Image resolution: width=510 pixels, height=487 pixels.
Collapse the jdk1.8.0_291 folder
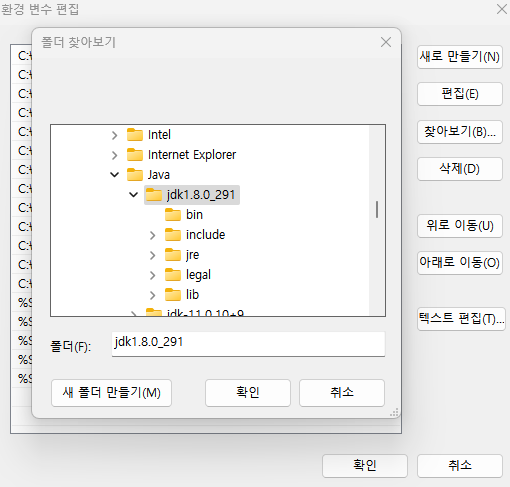point(134,195)
